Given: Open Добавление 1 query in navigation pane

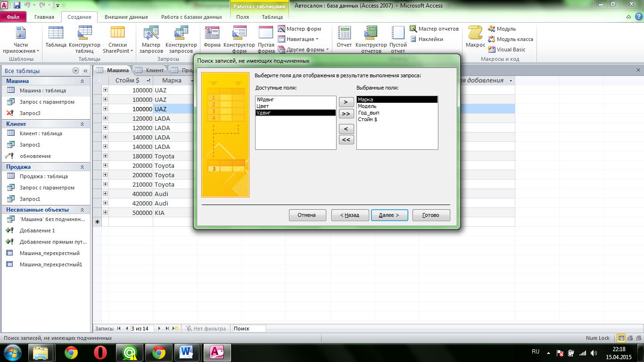Looking at the screenshot, I should (45, 230).
